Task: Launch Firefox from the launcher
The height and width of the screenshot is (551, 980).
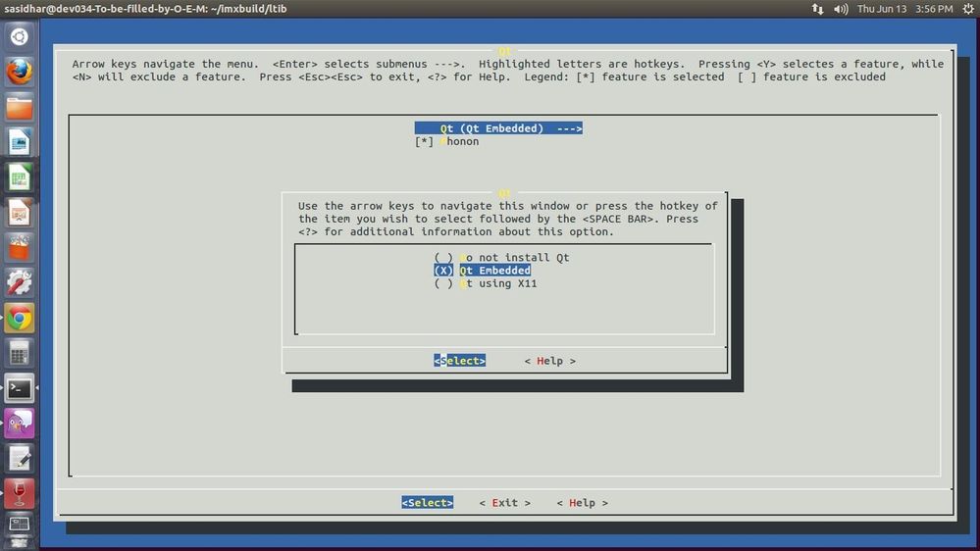Action: coord(19,72)
